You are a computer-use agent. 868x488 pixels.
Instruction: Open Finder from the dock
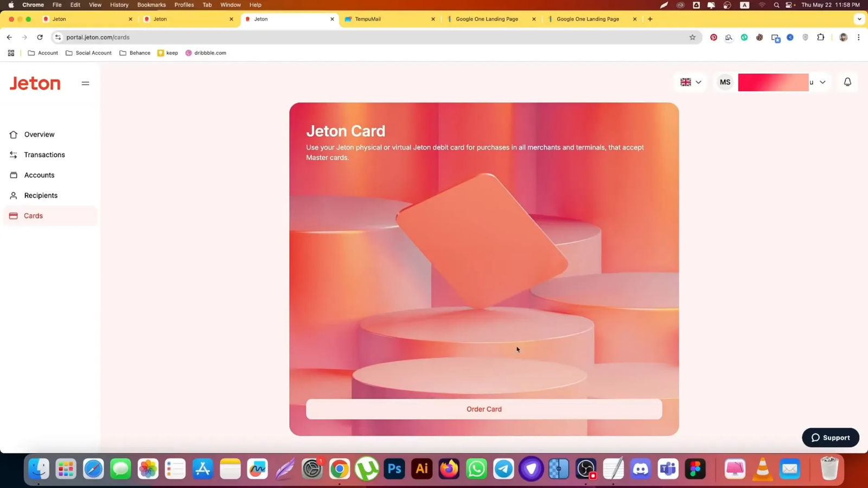39,469
